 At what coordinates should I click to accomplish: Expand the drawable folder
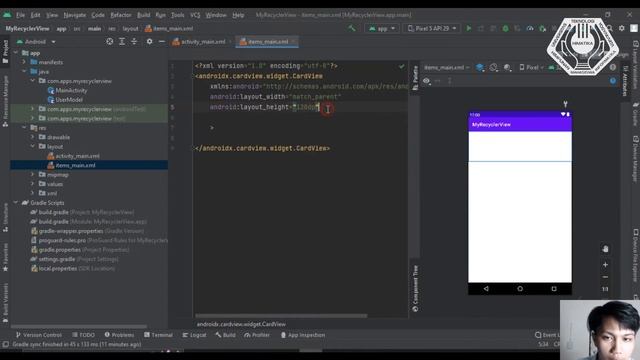[33, 137]
